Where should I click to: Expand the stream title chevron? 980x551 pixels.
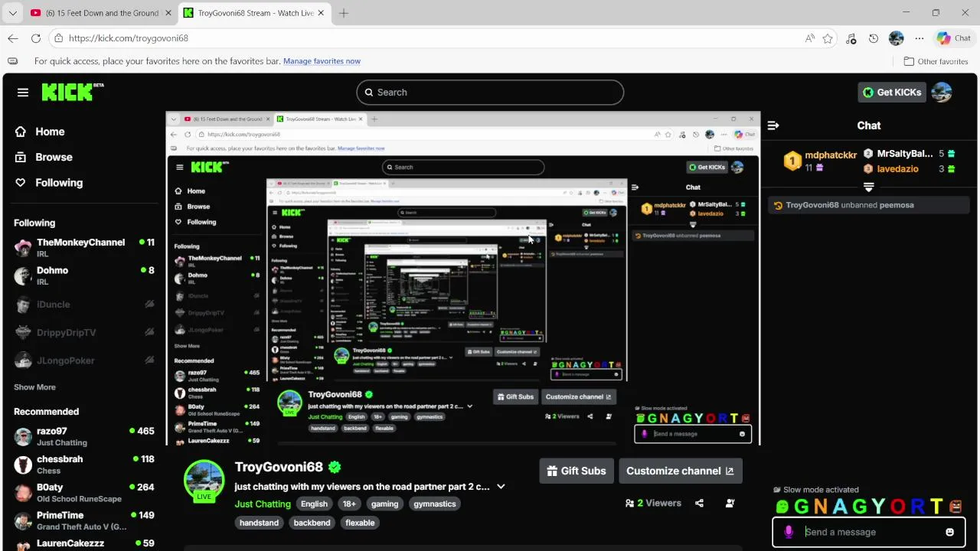click(x=501, y=487)
